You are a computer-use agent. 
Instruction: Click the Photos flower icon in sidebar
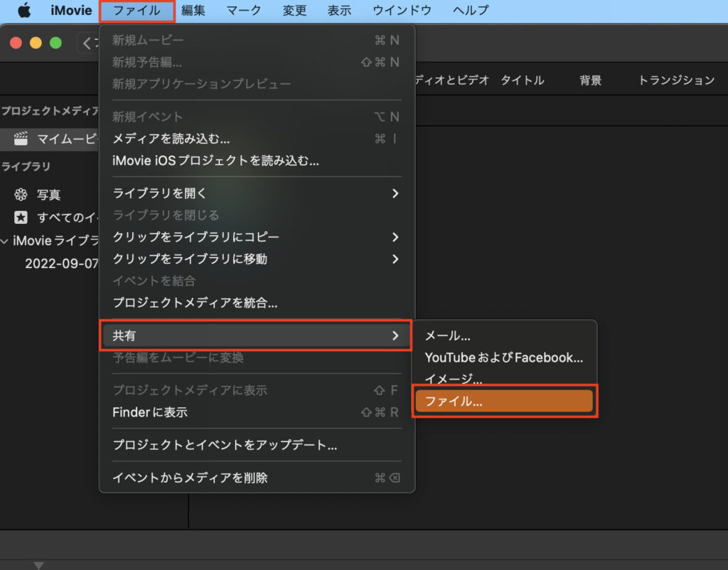(21, 195)
